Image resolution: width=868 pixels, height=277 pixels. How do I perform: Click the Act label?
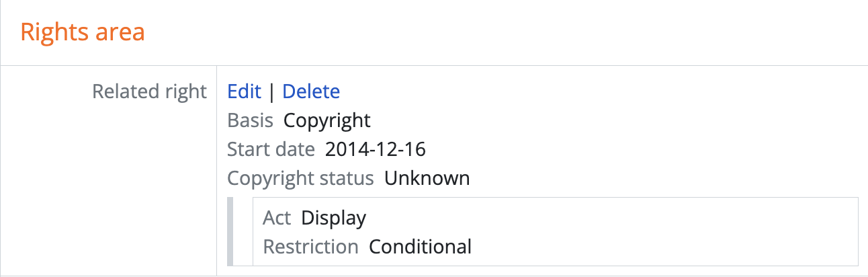click(x=277, y=218)
